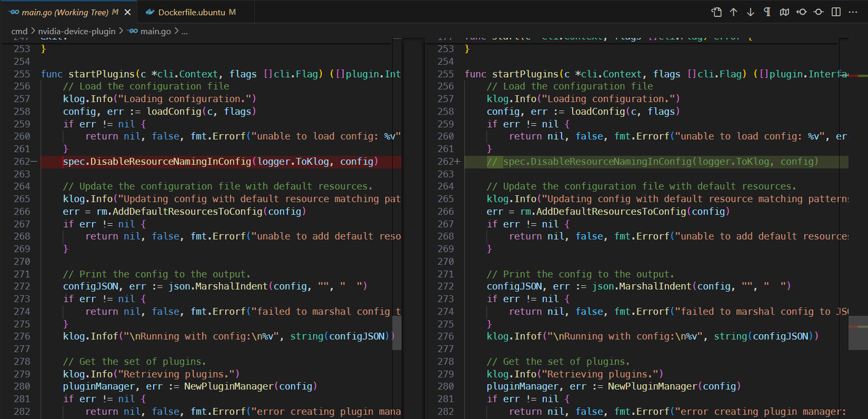Click 'func startPlugins' in the original pane

(x=87, y=74)
